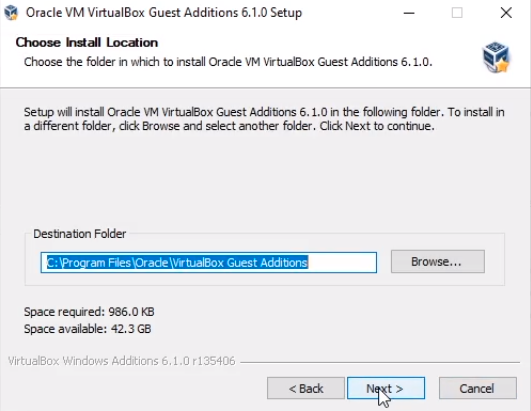Screen dimensions: 531x411
Task: Click the "Space required: 986.0 KB" text
Action: [89, 312]
